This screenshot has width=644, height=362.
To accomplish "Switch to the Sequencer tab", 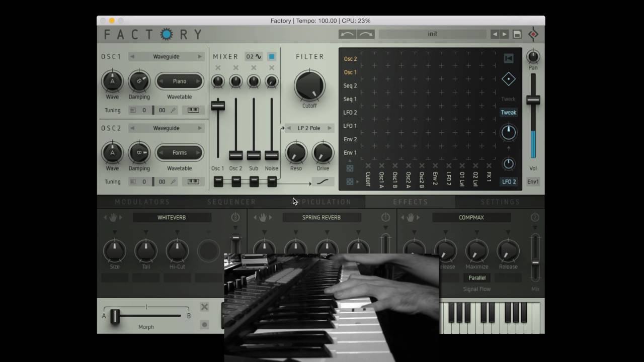I will pyautogui.click(x=231, y=202).
